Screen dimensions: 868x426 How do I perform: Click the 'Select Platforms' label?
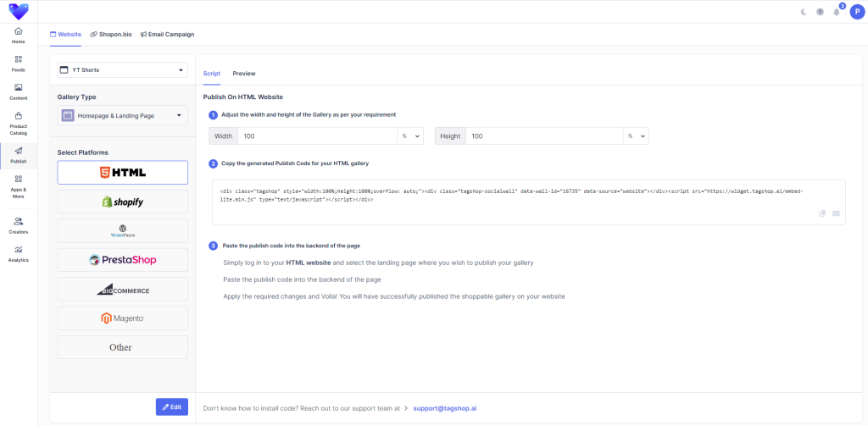(82, 152)
